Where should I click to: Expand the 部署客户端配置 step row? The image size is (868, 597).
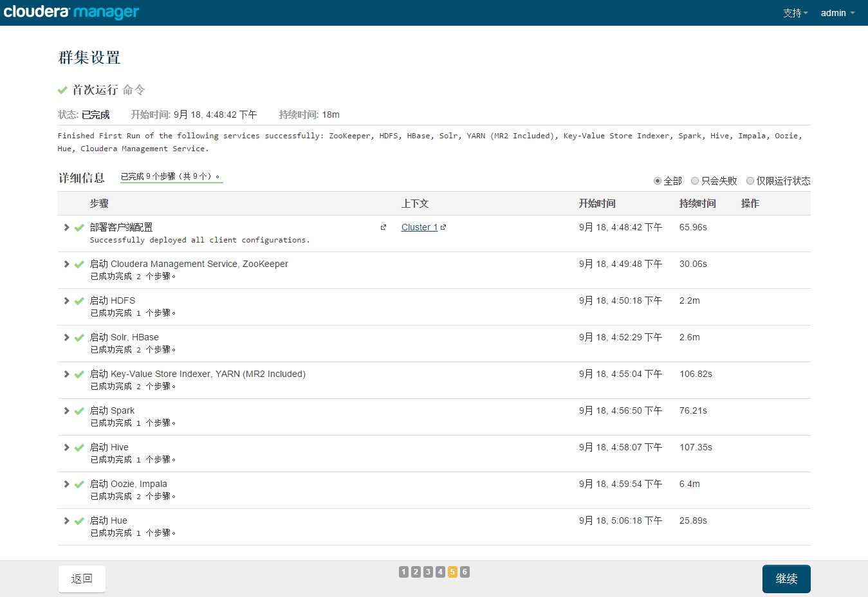(66, 227)
